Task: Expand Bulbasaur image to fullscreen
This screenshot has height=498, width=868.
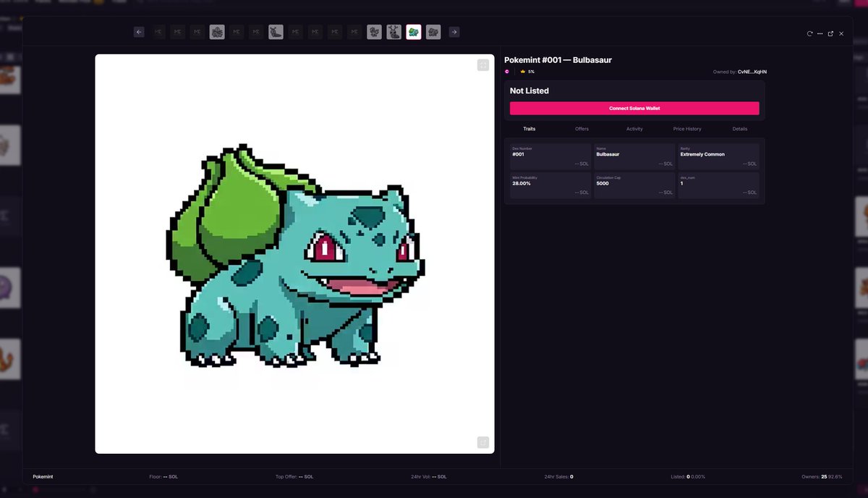Action: coord(483,65)
